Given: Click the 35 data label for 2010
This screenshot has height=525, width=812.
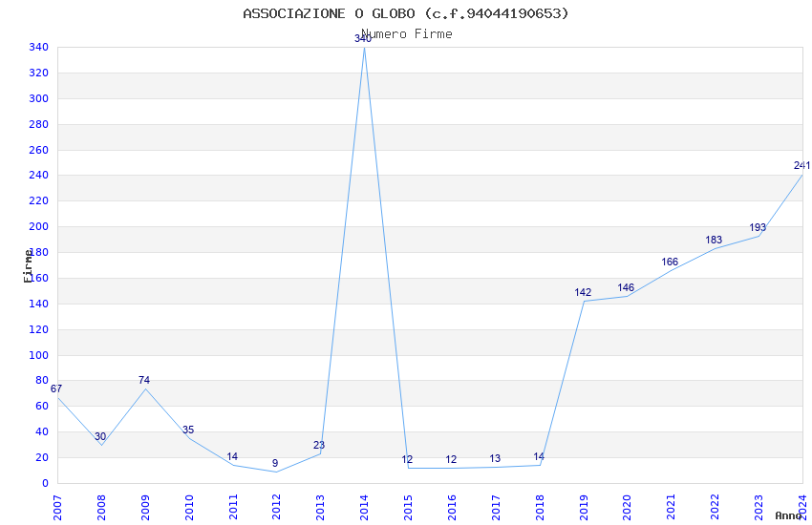Looking at the screenshot, I should coord(188,430).
